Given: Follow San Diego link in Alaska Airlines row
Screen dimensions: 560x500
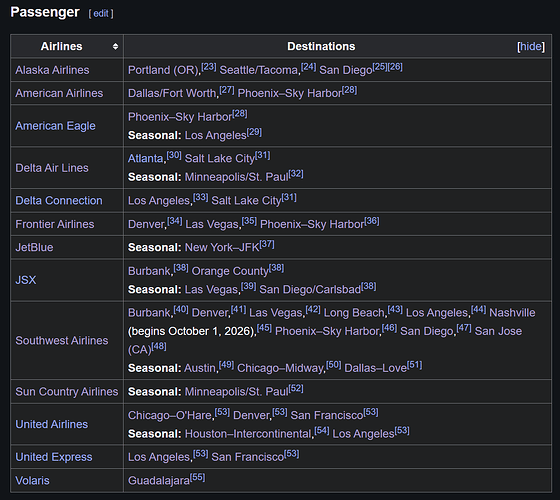Looking at the screenshot, I should 346,70.
